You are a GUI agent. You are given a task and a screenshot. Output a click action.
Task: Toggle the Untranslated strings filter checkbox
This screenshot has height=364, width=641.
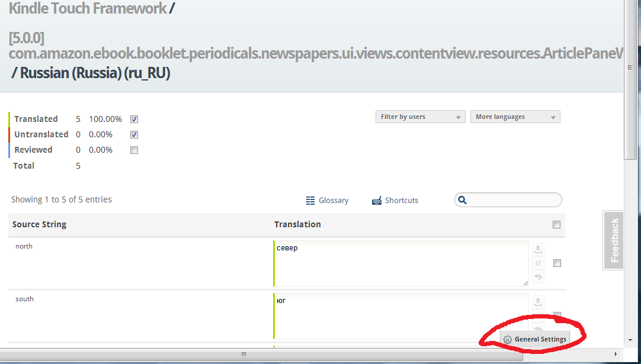click(134, 135)
